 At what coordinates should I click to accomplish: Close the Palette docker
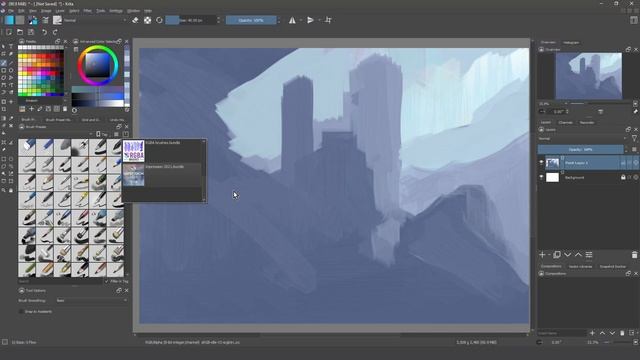(65, 41)
